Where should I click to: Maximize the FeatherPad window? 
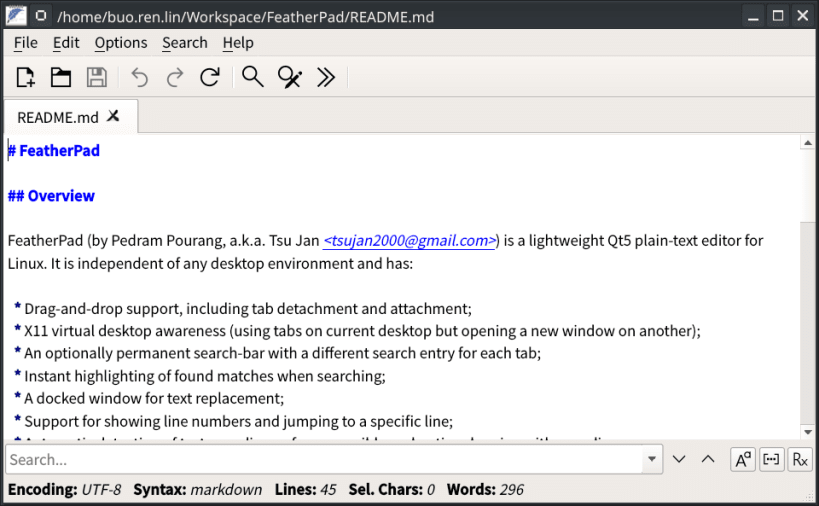[x=778, y=16]
